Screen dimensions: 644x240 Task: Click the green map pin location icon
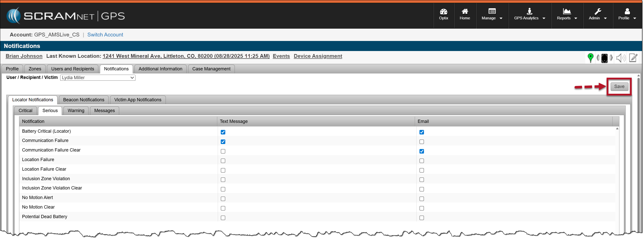click(590, 58)
